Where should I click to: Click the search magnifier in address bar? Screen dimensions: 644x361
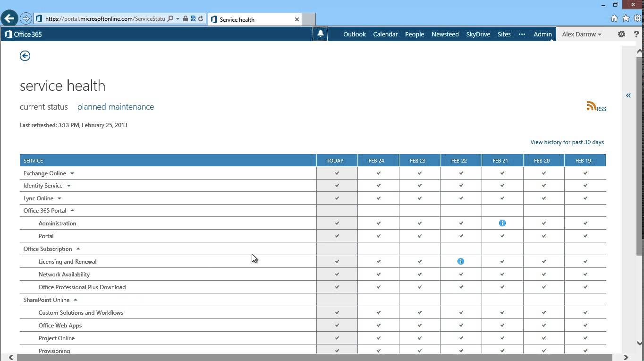pyautogui.click(x=170, y=19)
